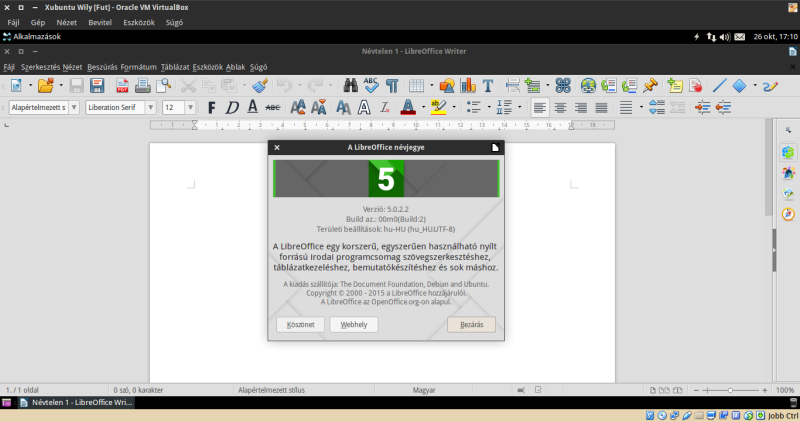Viewport: 800px width, 422px height.
Task: Insert a page break
Action: click(x=513, y=85)
